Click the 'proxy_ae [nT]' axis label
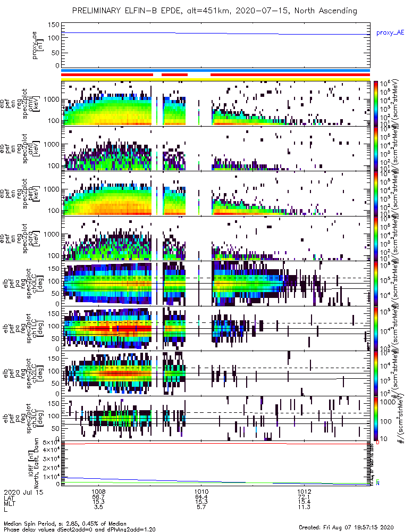This screenshot has height=532, width=412. (38, 45)
